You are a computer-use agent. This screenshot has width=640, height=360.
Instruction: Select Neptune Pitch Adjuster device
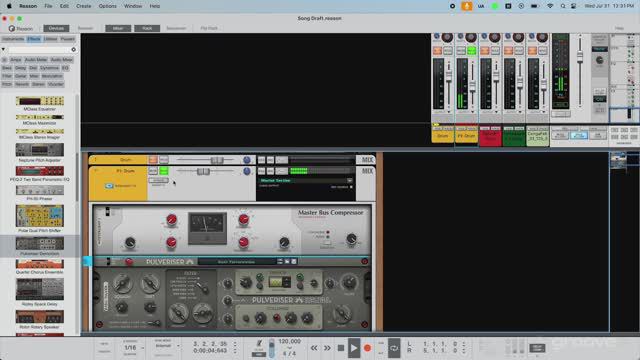coord(40,153)
